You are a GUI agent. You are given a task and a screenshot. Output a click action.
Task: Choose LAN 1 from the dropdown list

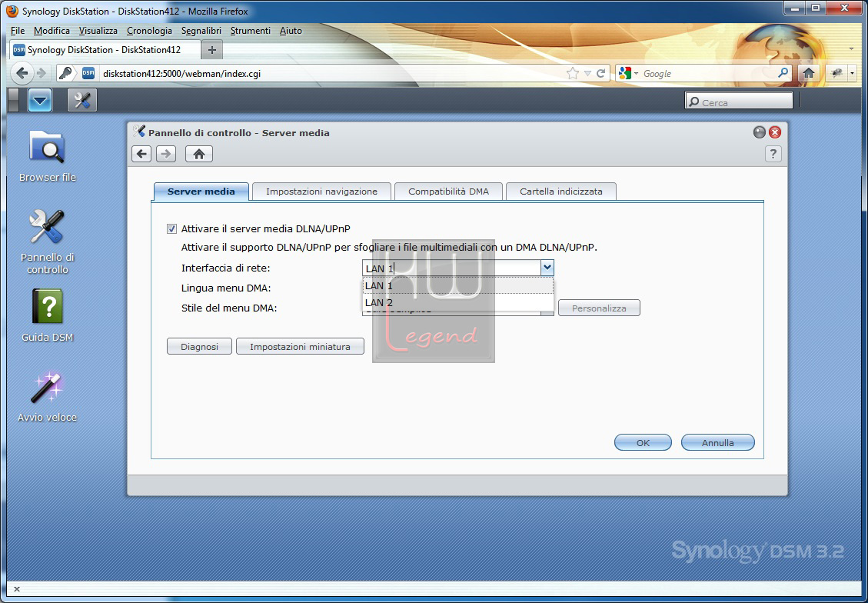457,285
